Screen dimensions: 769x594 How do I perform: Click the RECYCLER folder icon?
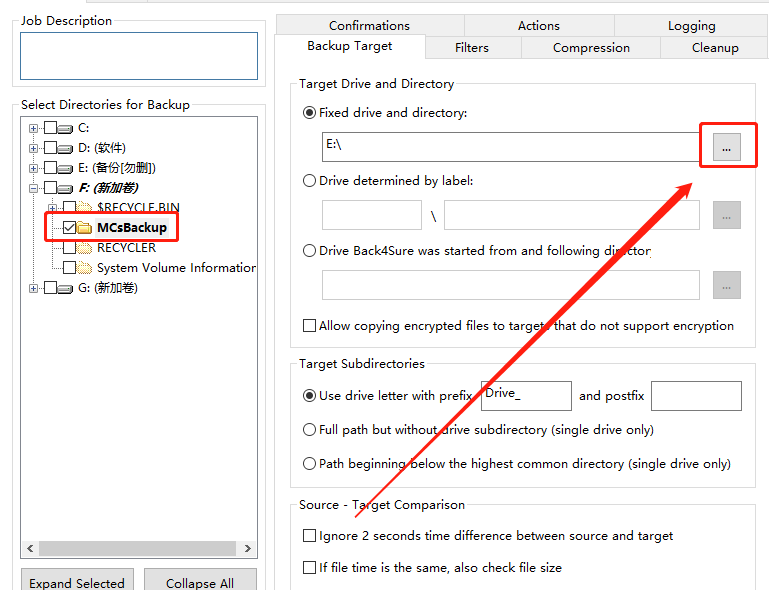pyautogui.click(x=85, y=248)
